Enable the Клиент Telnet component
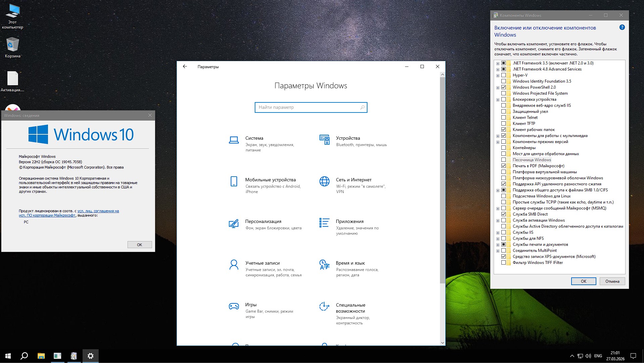Screen dimensions: 644x363 tap(504, 117)
